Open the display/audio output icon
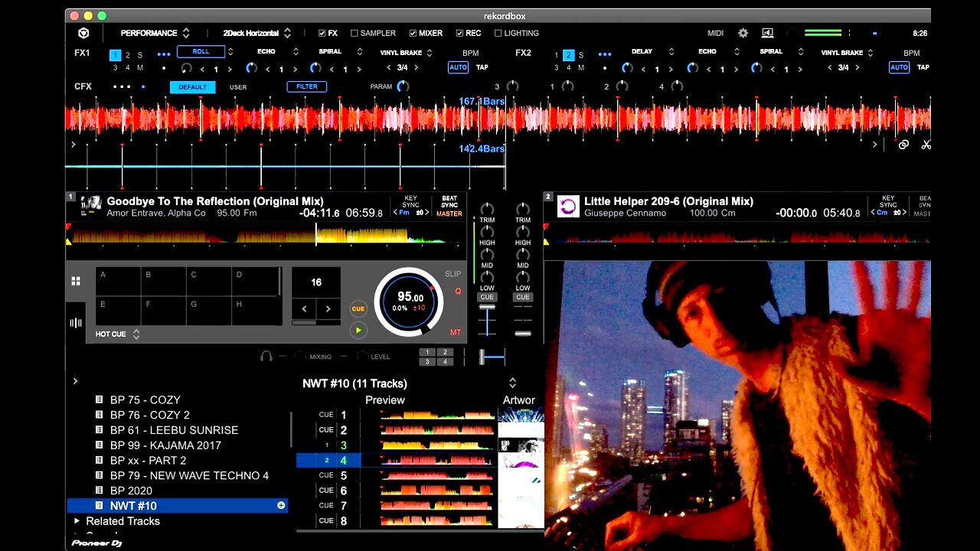The height and width of the screenshot is (551, 980). coord(767,33)
